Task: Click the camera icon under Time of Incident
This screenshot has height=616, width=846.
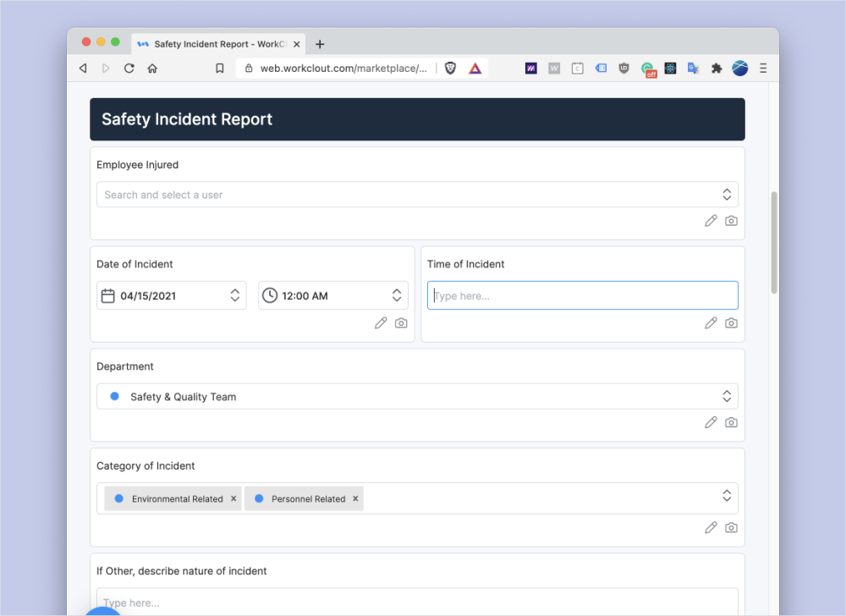Action: tap(731, 322)
